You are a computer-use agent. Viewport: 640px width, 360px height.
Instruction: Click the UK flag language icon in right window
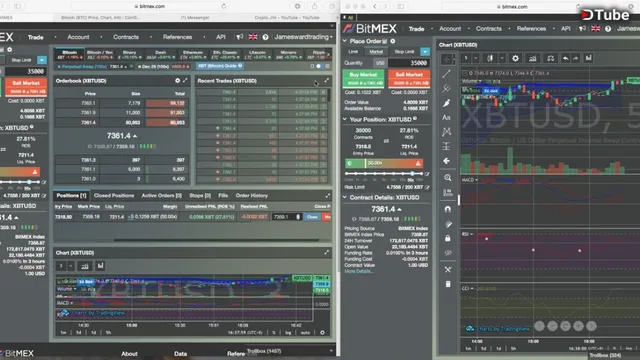click(x=596, y=29)
